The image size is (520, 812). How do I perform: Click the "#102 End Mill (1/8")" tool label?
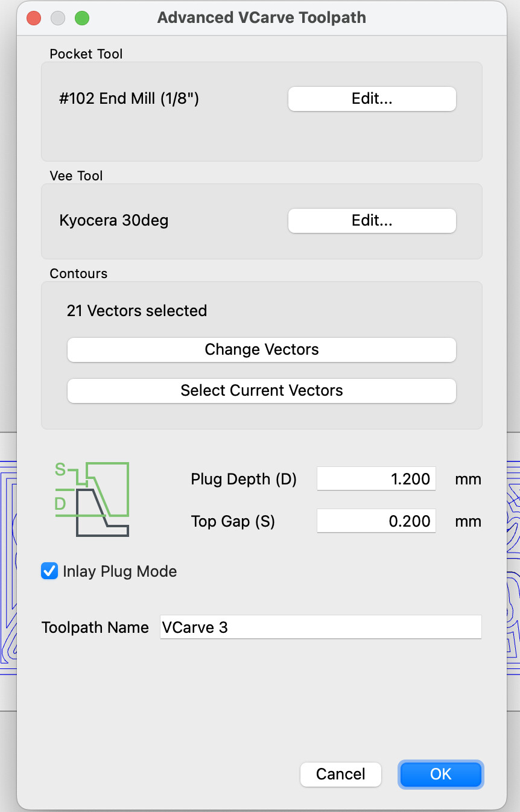129,98
